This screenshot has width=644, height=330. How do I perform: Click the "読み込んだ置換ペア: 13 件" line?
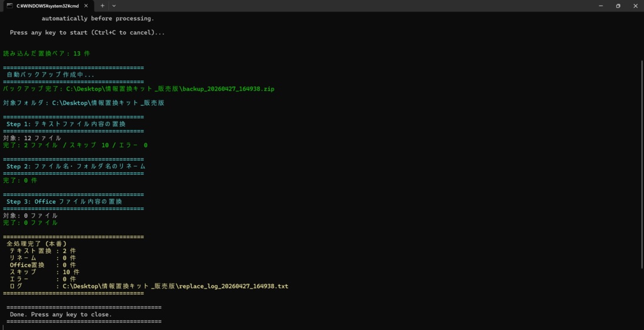click(x=47, y=53)
